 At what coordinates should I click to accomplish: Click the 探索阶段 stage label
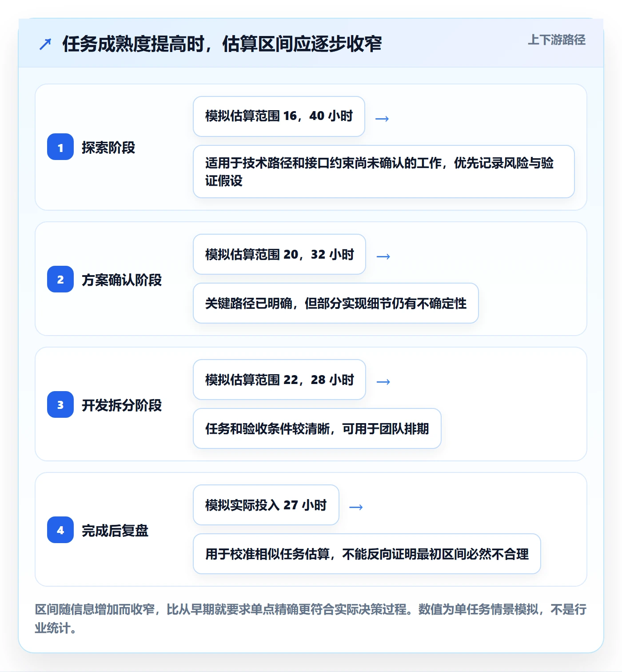pos(108,148)
